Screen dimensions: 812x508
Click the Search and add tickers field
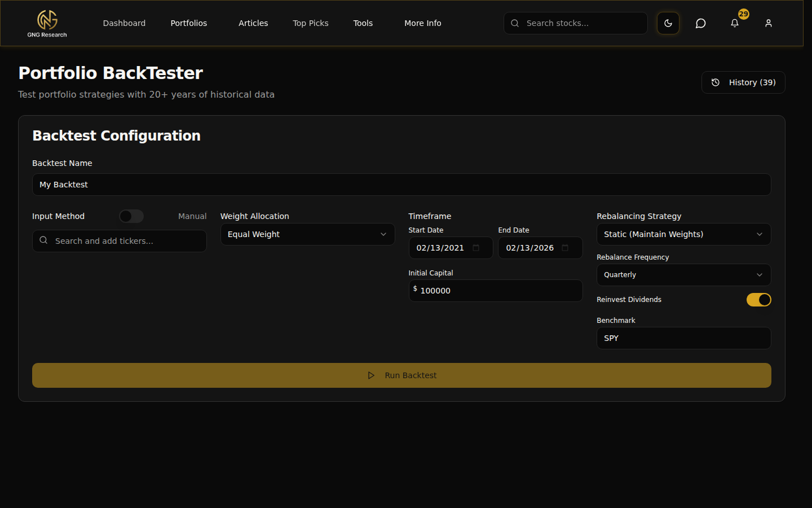[120, 241]
